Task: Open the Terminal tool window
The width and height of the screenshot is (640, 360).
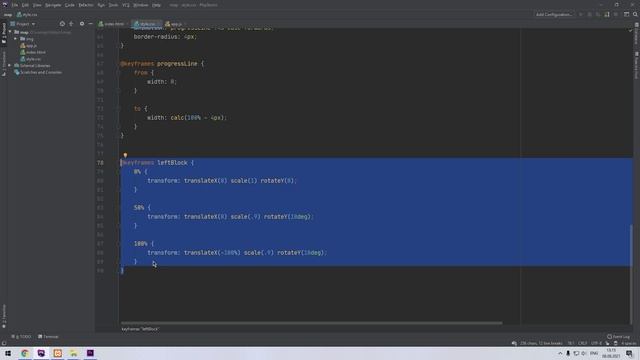Action: [48, 337]
